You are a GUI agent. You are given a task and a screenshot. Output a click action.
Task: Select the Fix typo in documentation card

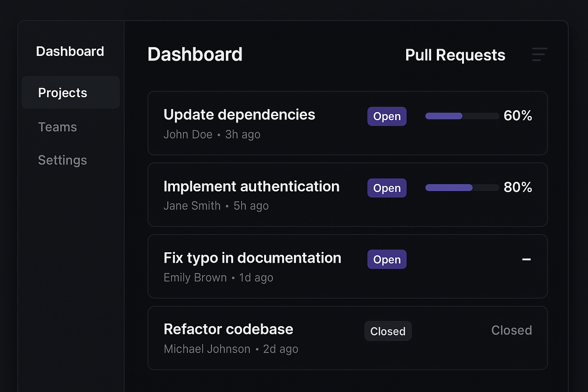(x=252, y=258)
